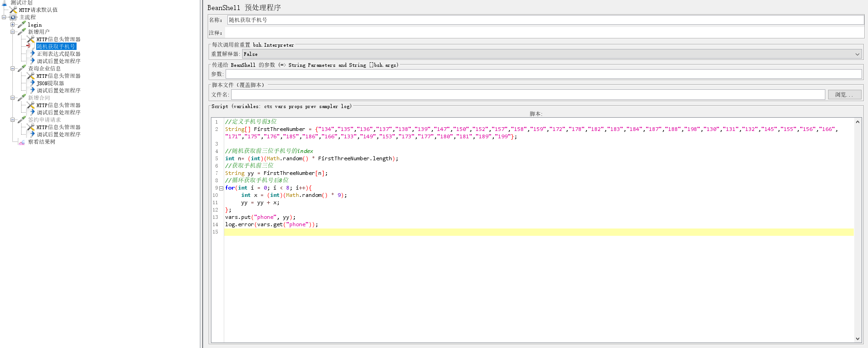This screenshot has height=348, width=868.
Task: Collapse the 新增用户 tree node
Action: (13, 32)
